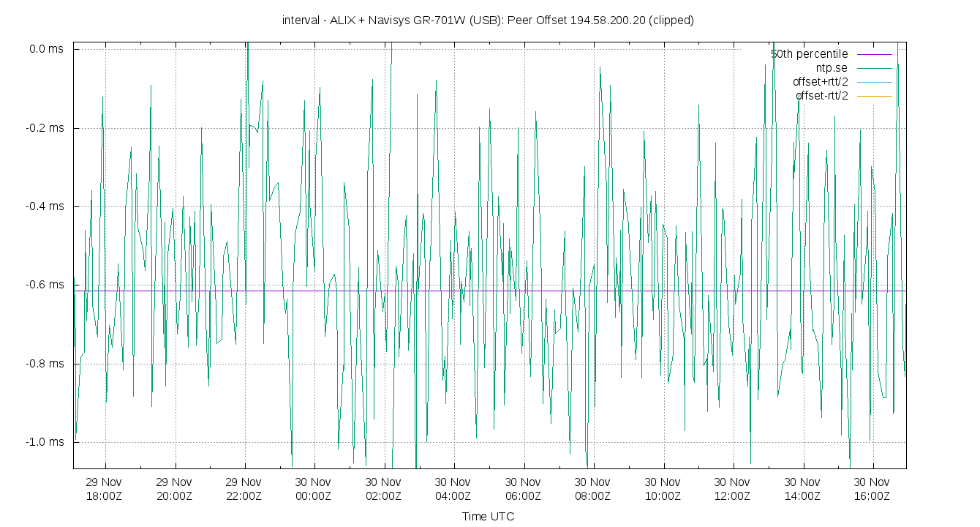Click the '0.0 ms' y-axis label
This screenshot has height=527, width=980.
(47, 49)
